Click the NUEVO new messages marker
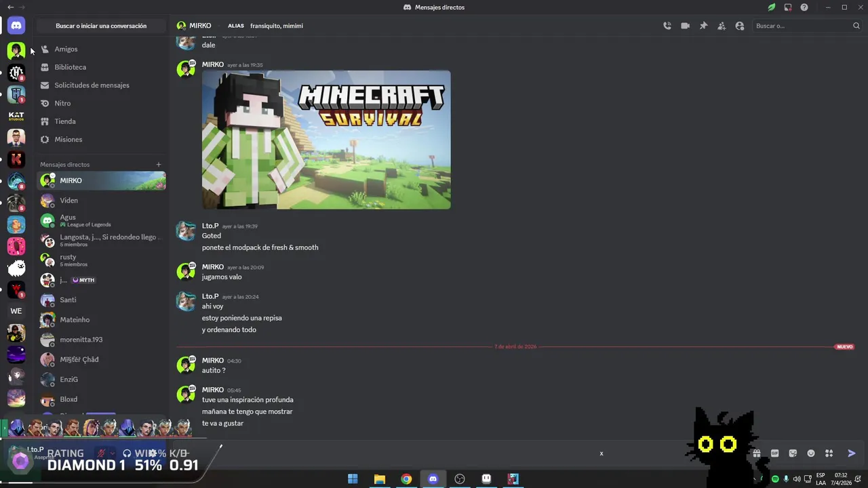The width and height of the screenshot is (868, 488). 844,346
